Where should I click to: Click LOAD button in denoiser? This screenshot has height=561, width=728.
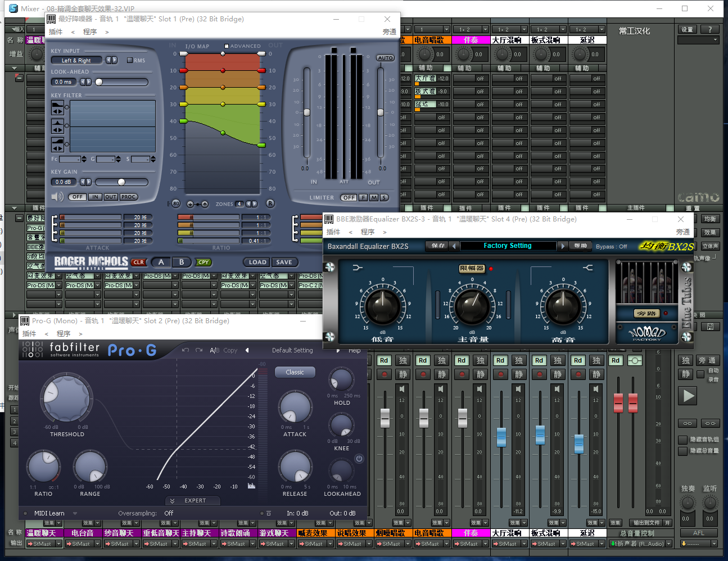pos(257,262)
